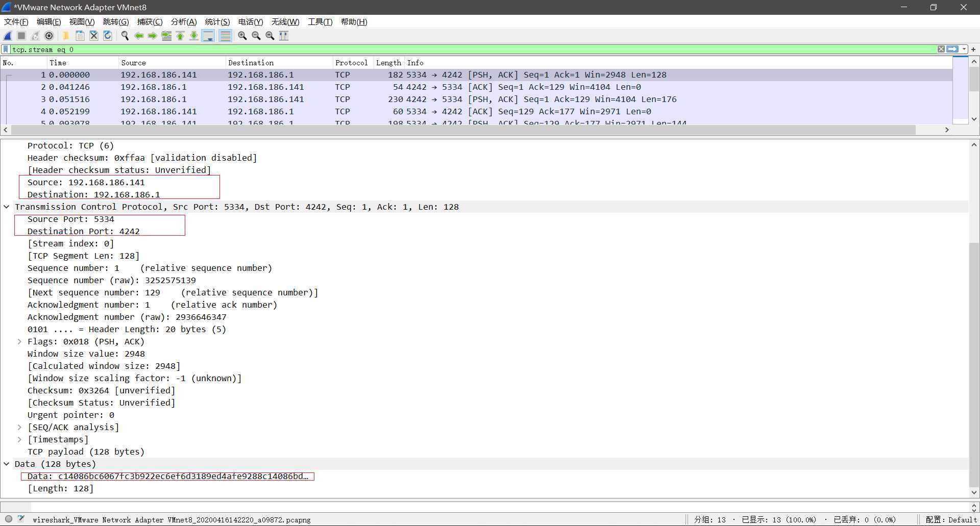Open capture options gear icon

point(49,36)
